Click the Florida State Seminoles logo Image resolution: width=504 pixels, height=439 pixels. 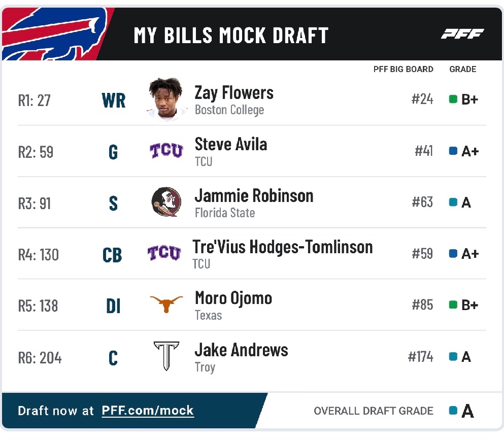(x=166, y=202)
